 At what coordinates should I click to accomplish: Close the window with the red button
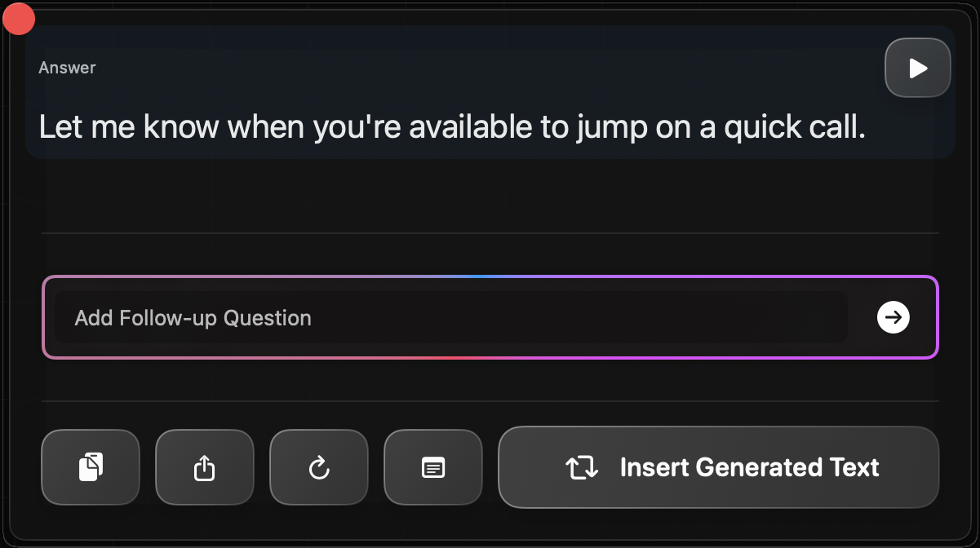tap(19, 20)
